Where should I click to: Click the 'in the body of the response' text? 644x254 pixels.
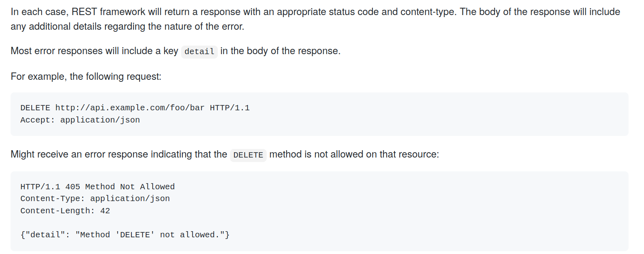tap(280, 51)
